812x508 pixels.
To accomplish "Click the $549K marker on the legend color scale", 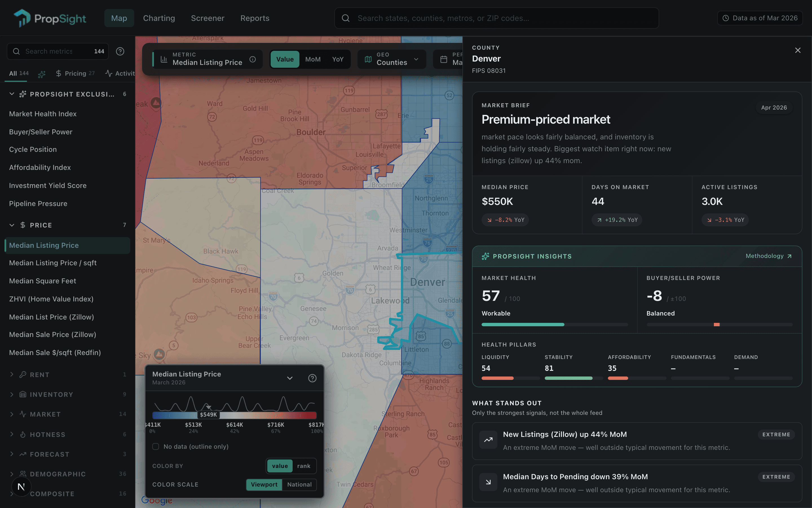I will click(208, 415).
